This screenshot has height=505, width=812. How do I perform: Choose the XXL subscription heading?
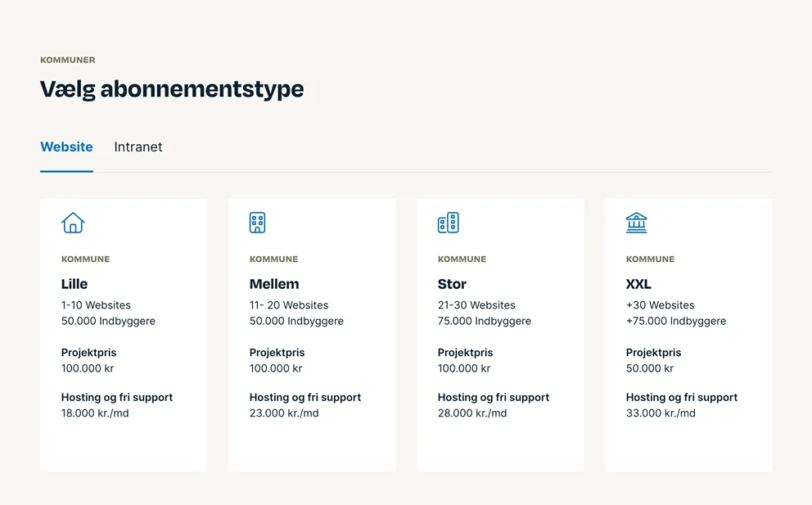click(x=638, y=284)
